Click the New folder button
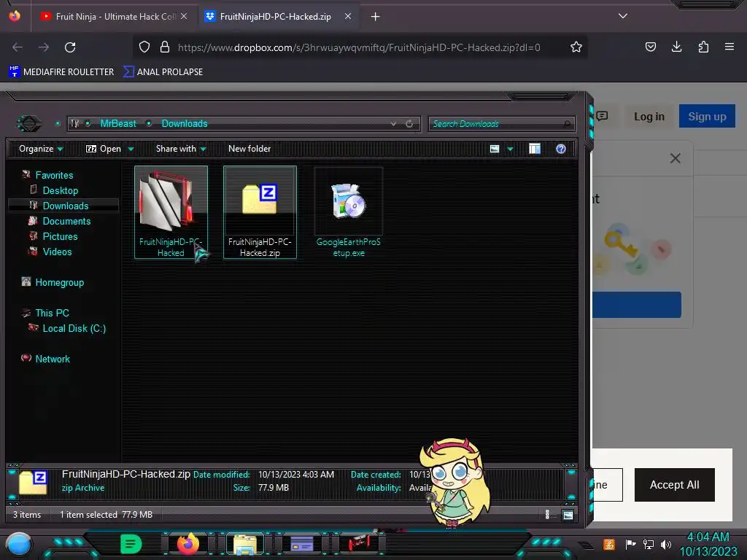Image resolution: width=747 pixels, height=560 pixels. pos(249,149)
